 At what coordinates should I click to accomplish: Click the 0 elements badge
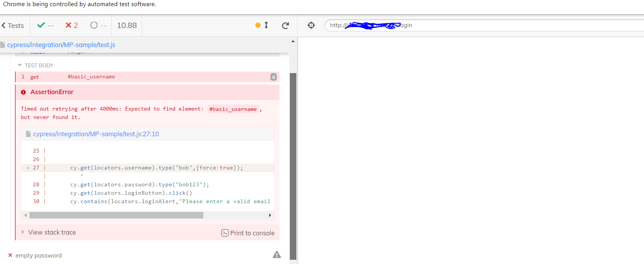coord(273,77)
